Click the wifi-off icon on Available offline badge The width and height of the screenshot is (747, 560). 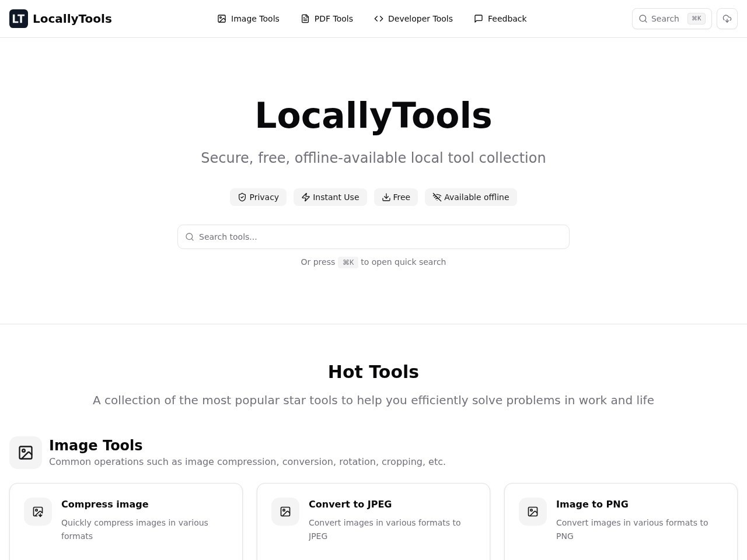(x=437, y=197)
